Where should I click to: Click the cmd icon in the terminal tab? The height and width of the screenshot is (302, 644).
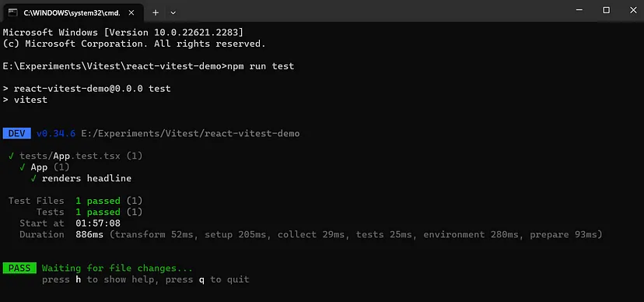tap(12, 12)
